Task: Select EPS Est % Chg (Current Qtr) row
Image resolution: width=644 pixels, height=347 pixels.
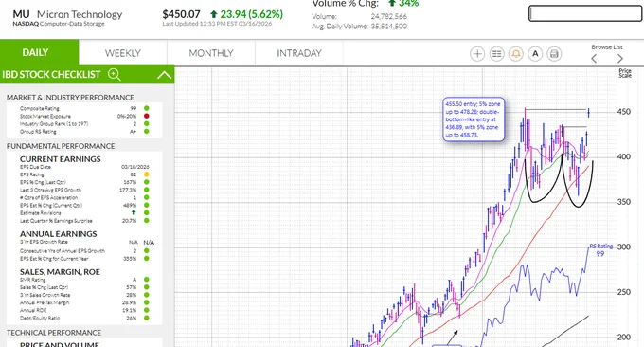Action: (x=84, y=205)
